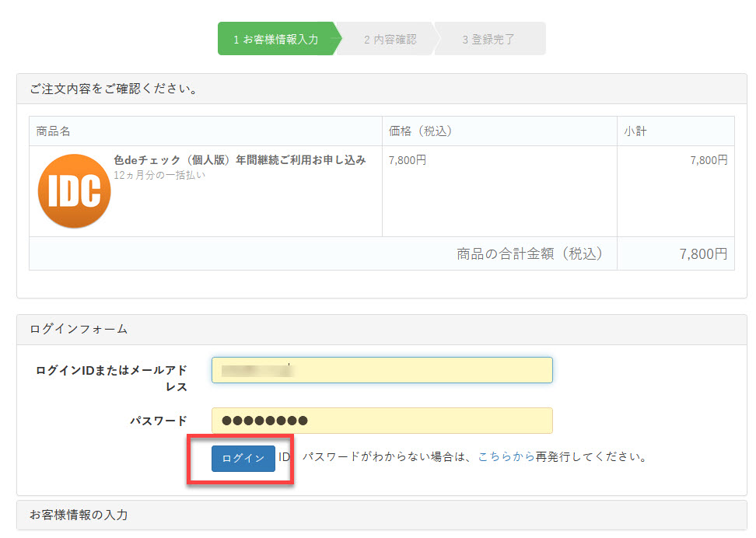The width and height of the screenshot is (756, 538).
Task: Click the ご注文内容をご確認ください panel header
Action: [x=114, y=89]
